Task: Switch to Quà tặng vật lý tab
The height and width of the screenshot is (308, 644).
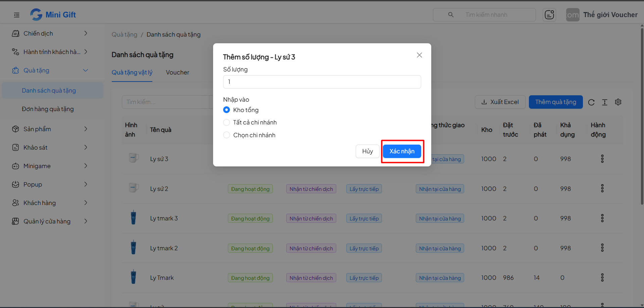Action: pyautogui.click(x=132, y=72)
